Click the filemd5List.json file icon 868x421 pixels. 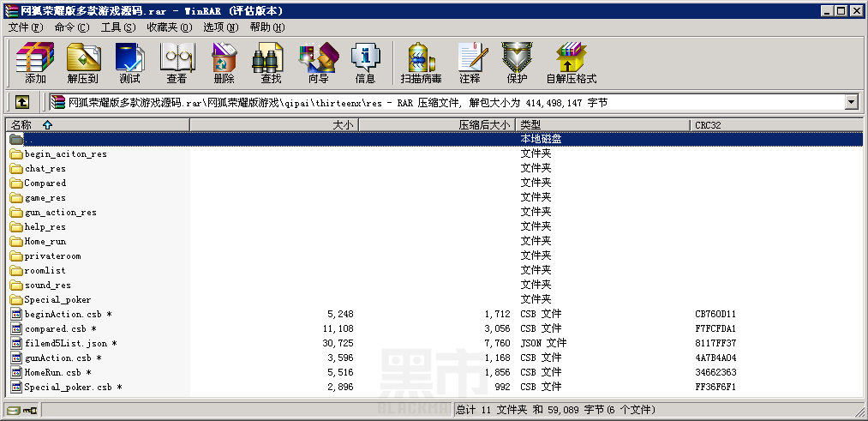click(x=16, y=344)
